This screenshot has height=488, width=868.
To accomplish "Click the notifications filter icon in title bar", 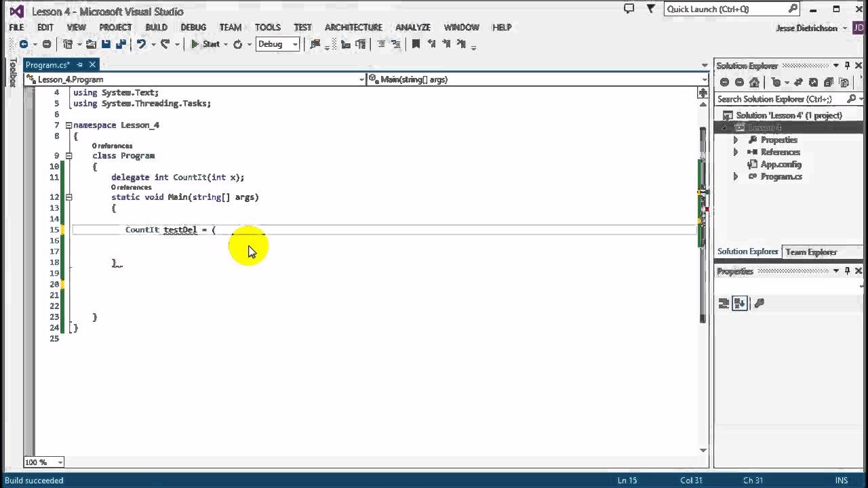I will [x=651, y=9].
